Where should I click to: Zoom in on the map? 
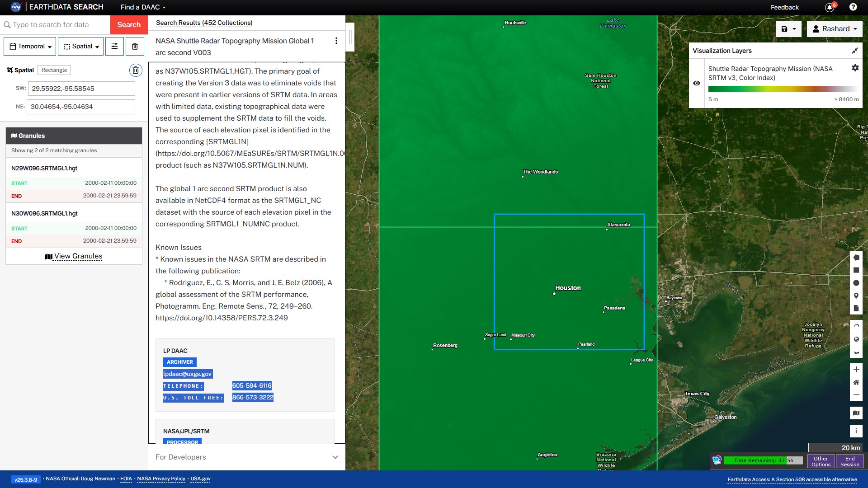pyautogui.click(x=856, y=370)
